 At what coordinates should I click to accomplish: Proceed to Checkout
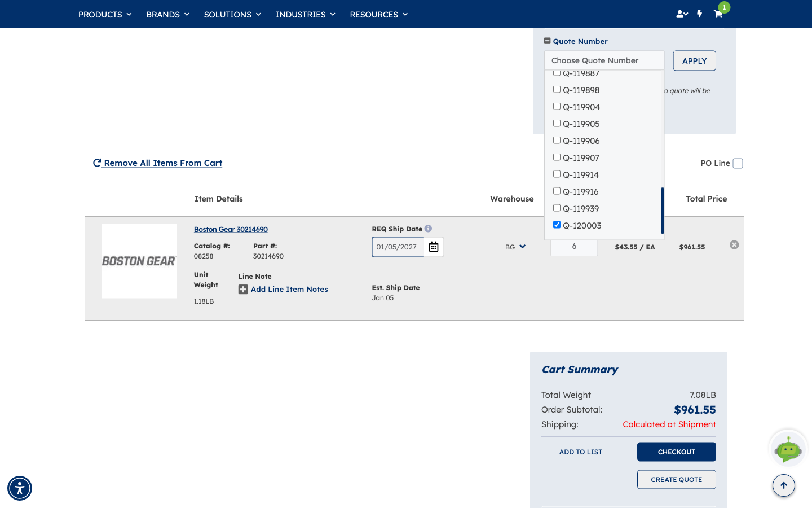coord(677,452)
